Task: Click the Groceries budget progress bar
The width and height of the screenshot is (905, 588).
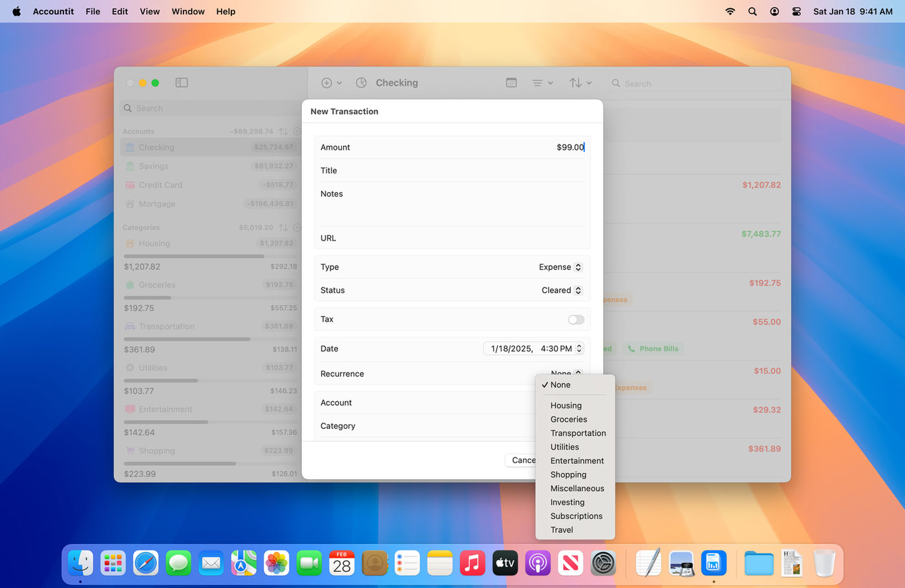Action: (210, 298)
